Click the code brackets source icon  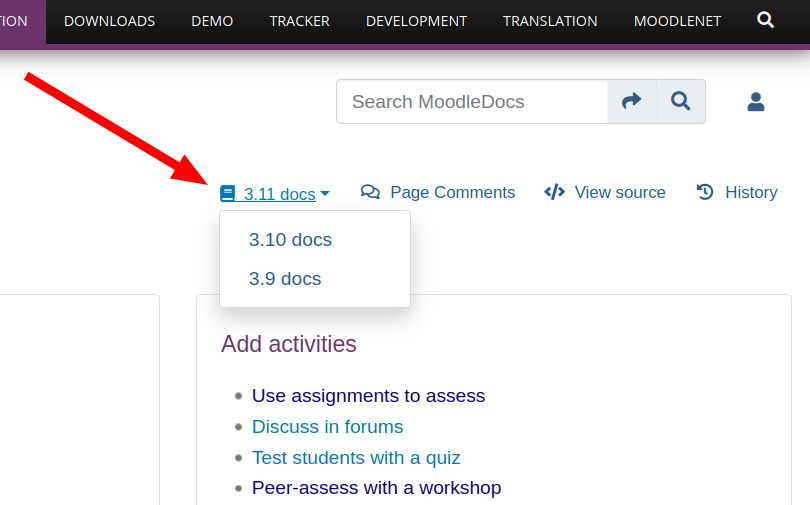[x=554, y=192]
